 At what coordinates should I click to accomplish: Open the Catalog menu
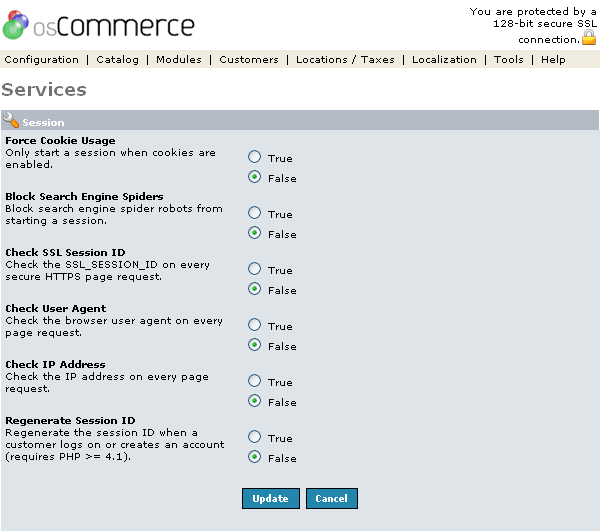click(117, 60)
